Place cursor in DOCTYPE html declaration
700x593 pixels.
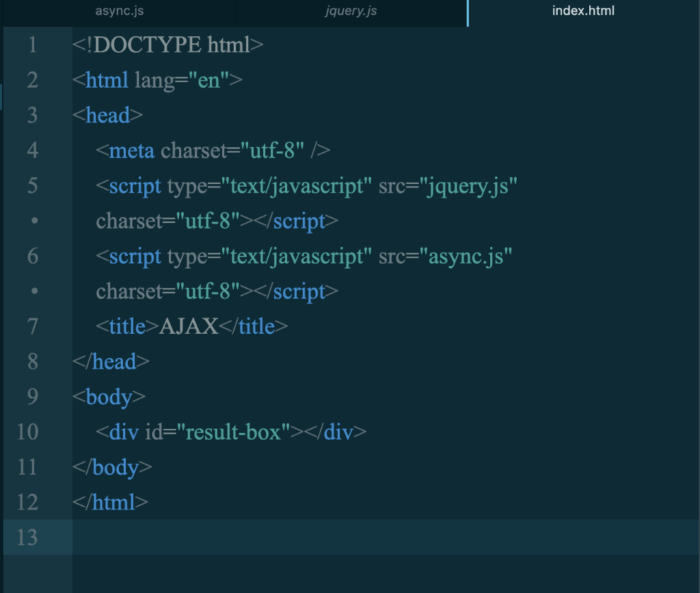168,45
